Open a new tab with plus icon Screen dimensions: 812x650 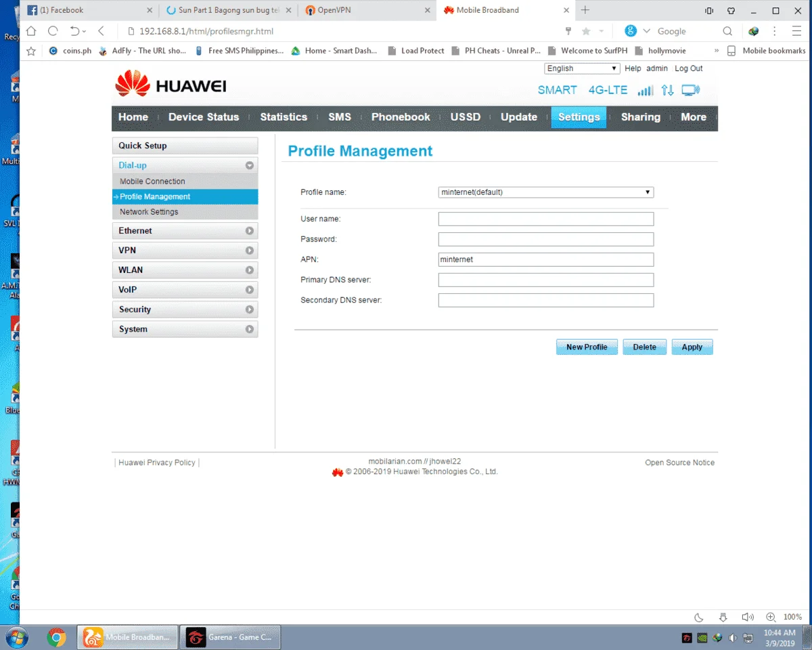pos(585,10)
